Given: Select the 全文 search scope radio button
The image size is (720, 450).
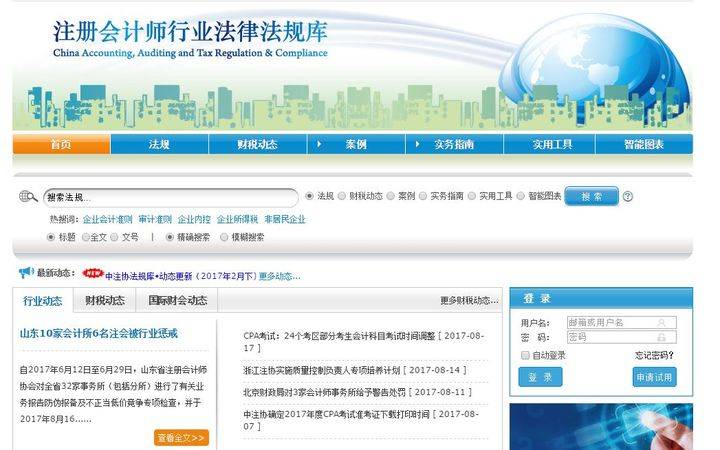Looking at the screenshot, I should click(x=86, y=238).
